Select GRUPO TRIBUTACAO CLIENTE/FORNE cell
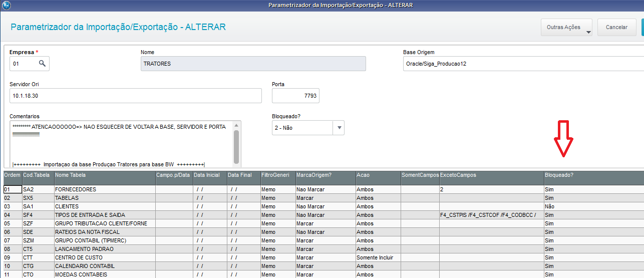Screen dimensions: 644x278 click(105, 224)
